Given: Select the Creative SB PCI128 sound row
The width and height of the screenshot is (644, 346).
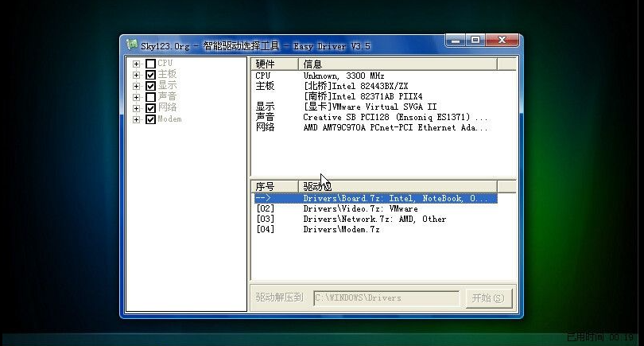Looking at the screenshot, I should [376, 117].
